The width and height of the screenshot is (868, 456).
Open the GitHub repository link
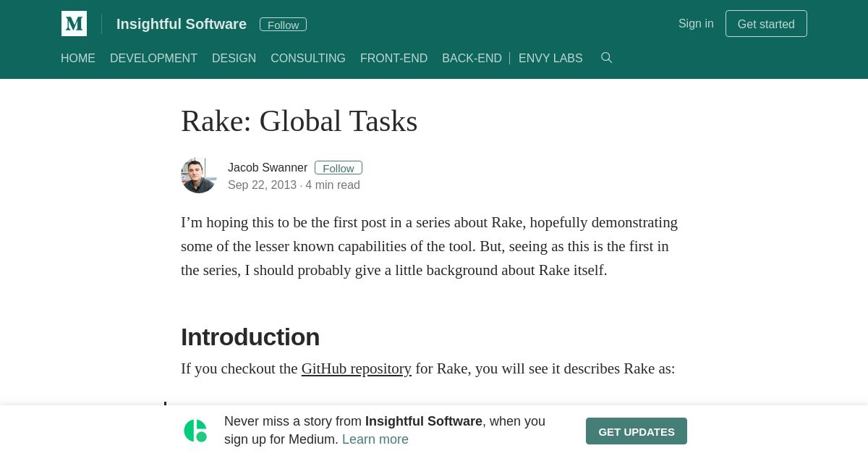coord(357,368)
